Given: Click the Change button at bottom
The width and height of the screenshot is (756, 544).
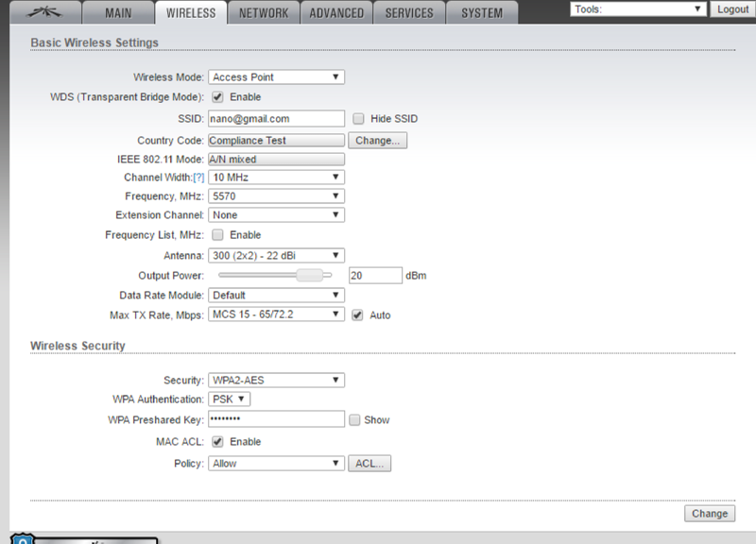Looking at the screenshot, I should click(x=710, y=514).
